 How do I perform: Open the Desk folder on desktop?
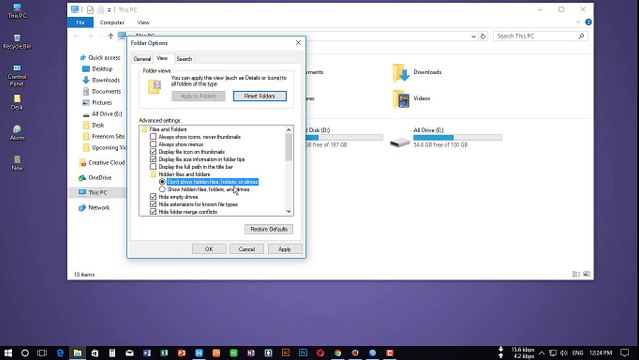click(17, 102)
